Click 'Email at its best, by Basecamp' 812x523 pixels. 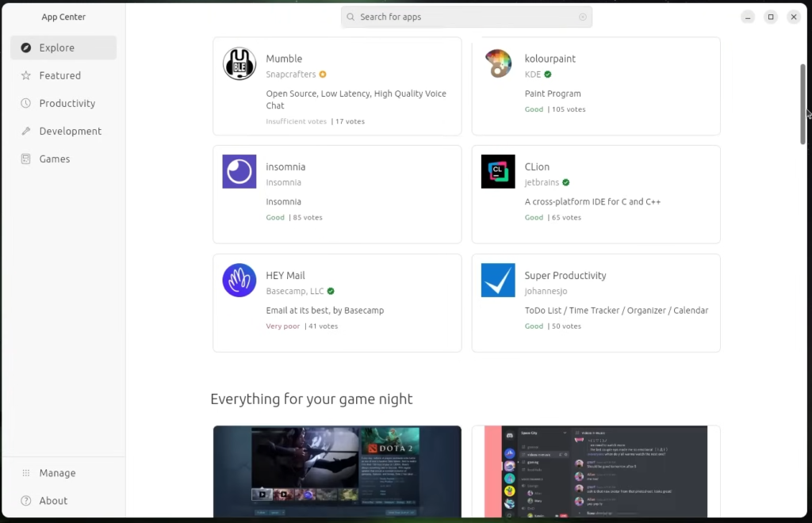coord(324,311)
